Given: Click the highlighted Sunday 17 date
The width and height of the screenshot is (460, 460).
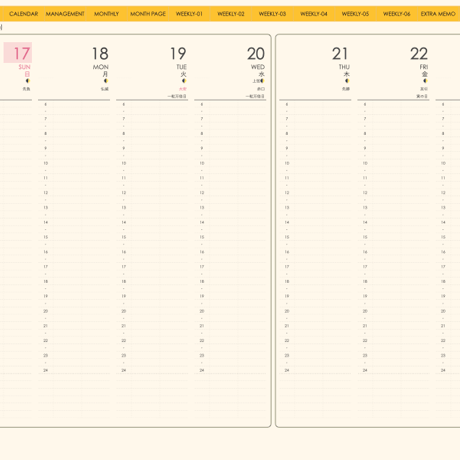Looking at the screenshot, I should click(18, 53).
